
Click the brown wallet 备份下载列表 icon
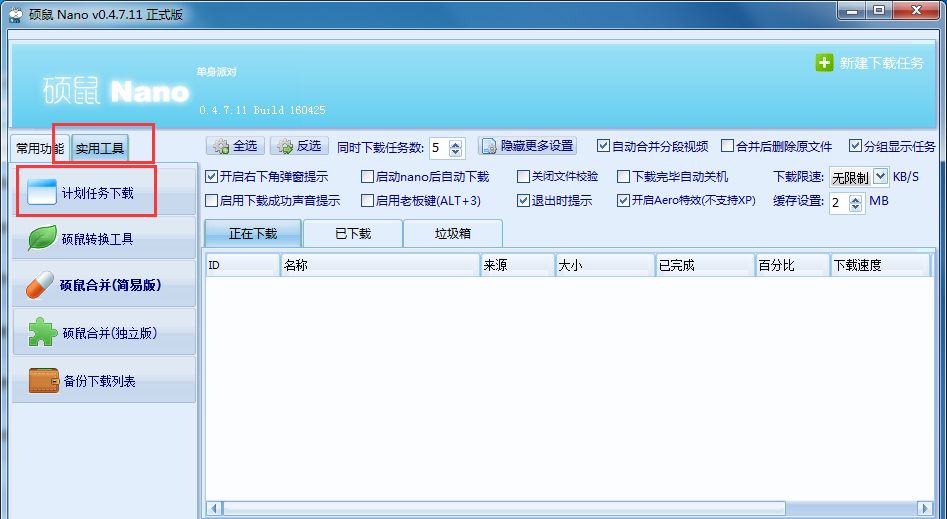pyautogui.click(x=44, y=381)
